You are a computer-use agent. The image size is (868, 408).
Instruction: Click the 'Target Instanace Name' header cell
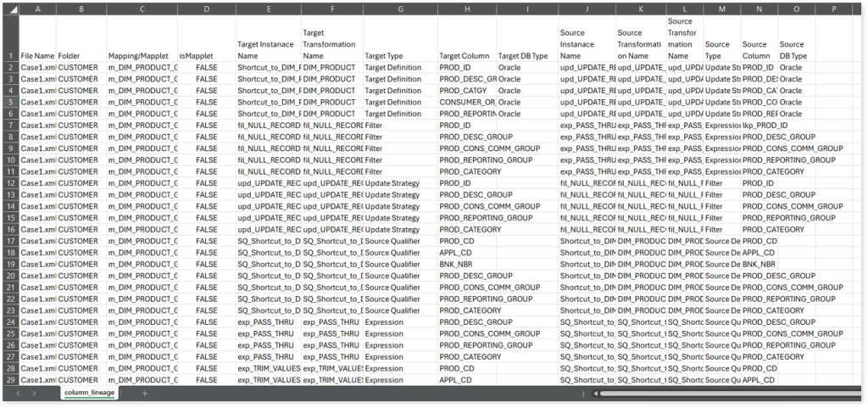pyautogui.click(x=269, y=38)
